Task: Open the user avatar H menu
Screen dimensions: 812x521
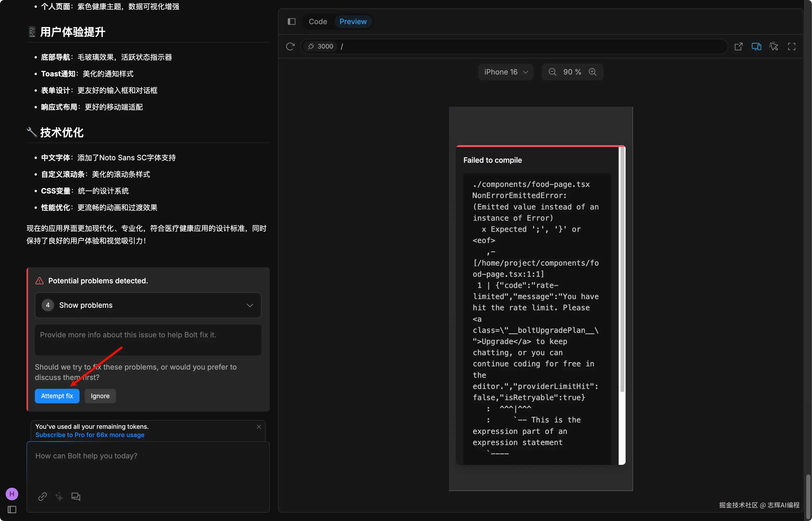Action: 12,494
